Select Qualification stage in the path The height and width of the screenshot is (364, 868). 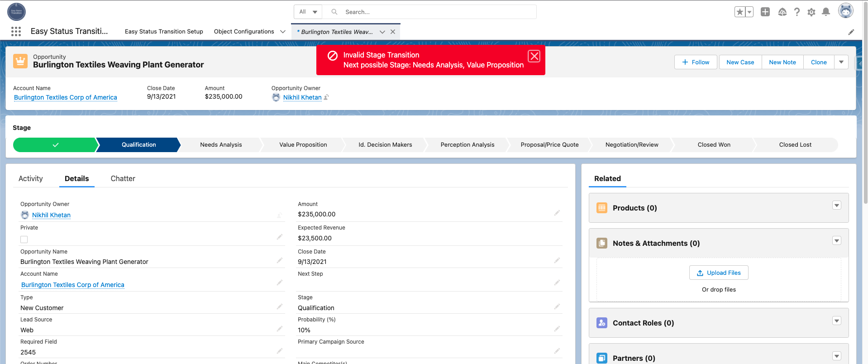[138, 145]
